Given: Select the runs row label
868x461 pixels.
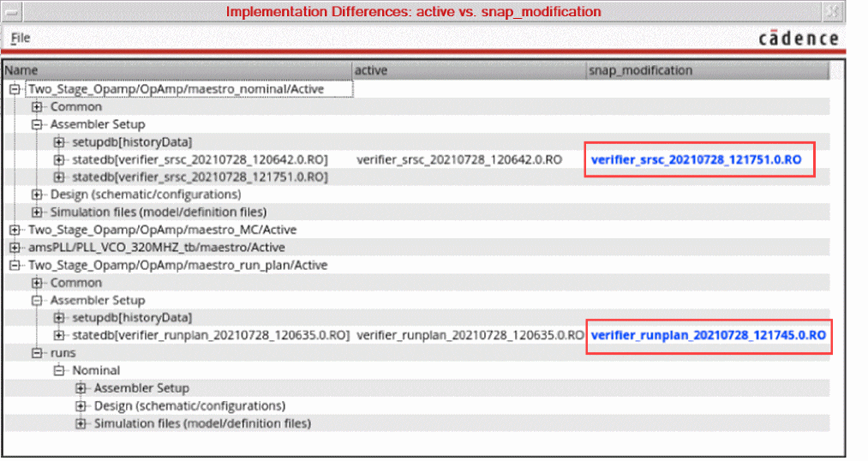Looking at the screenshot, I should click(63, 353).
